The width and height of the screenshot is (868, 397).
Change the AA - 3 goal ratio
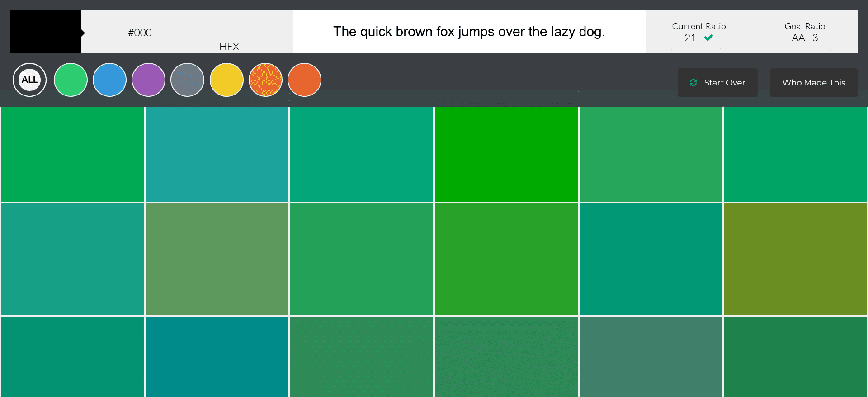tap(805, 38)
